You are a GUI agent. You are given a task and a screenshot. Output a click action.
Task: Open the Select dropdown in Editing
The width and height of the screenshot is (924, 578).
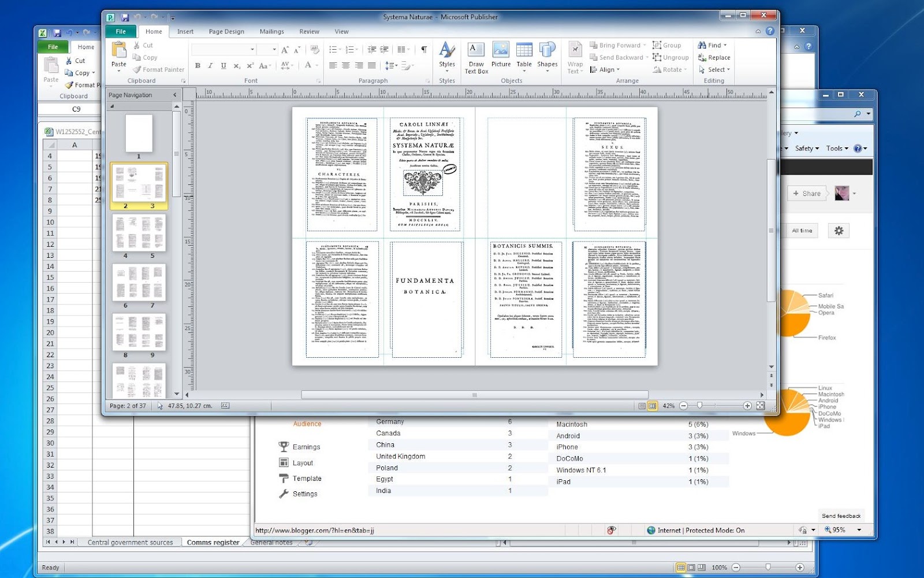(x=714, y=69)
